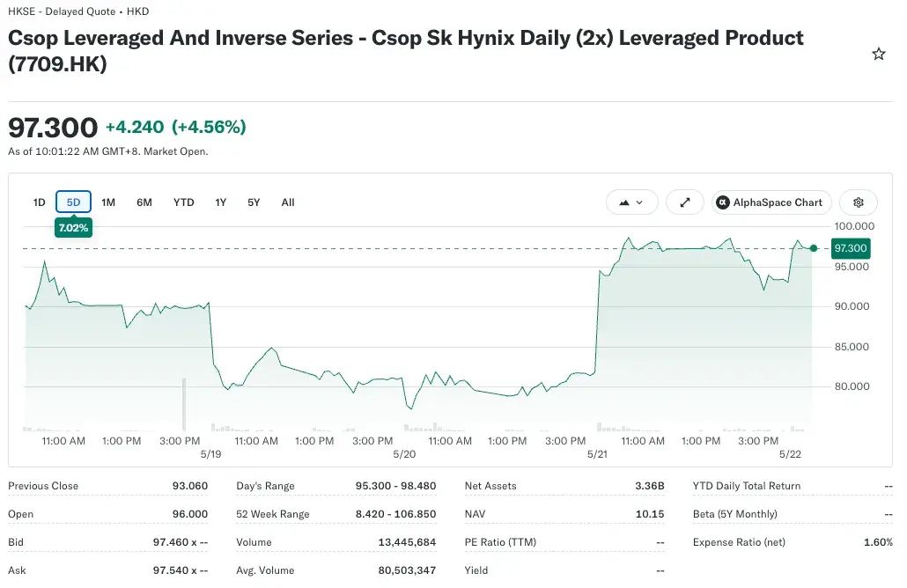This screenshot has height=588, width=907.
Task: Select the 6M time range
Action: tap(144, 202)
